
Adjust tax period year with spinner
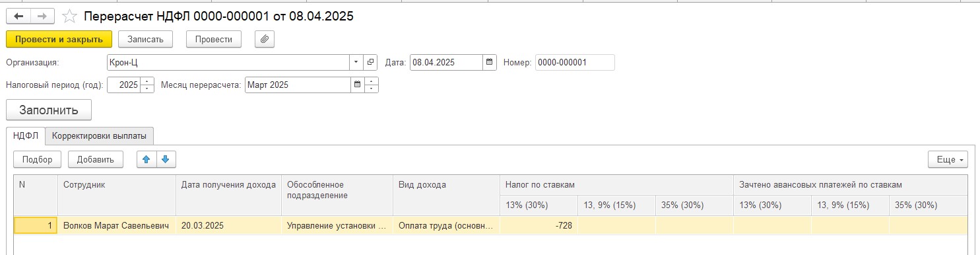(x=147, y=85)
